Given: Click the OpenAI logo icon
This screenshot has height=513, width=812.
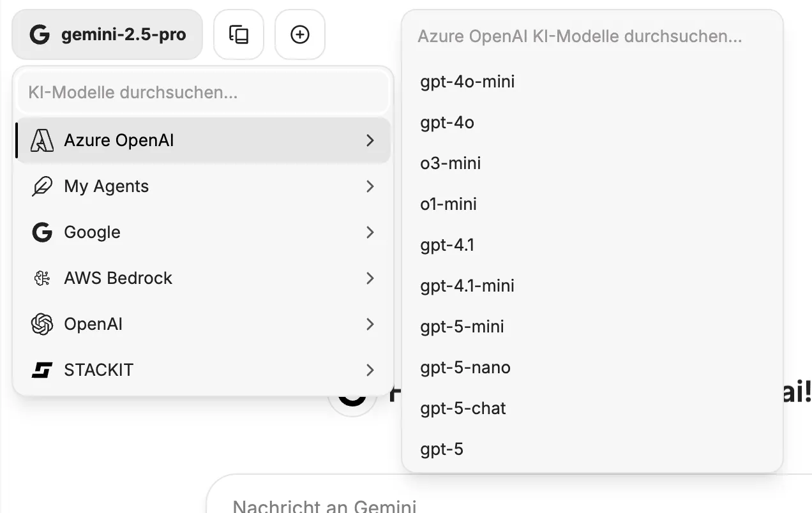Looking at the screenshot, I should [42, 324].
